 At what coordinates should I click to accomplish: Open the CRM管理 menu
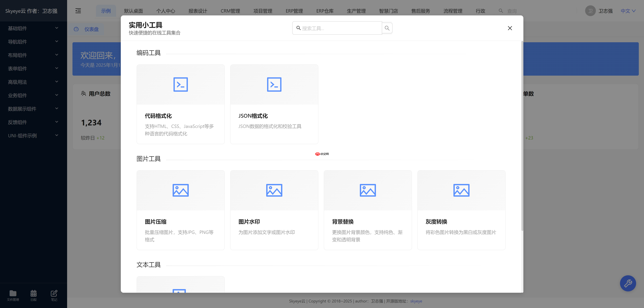coord(230,11)
